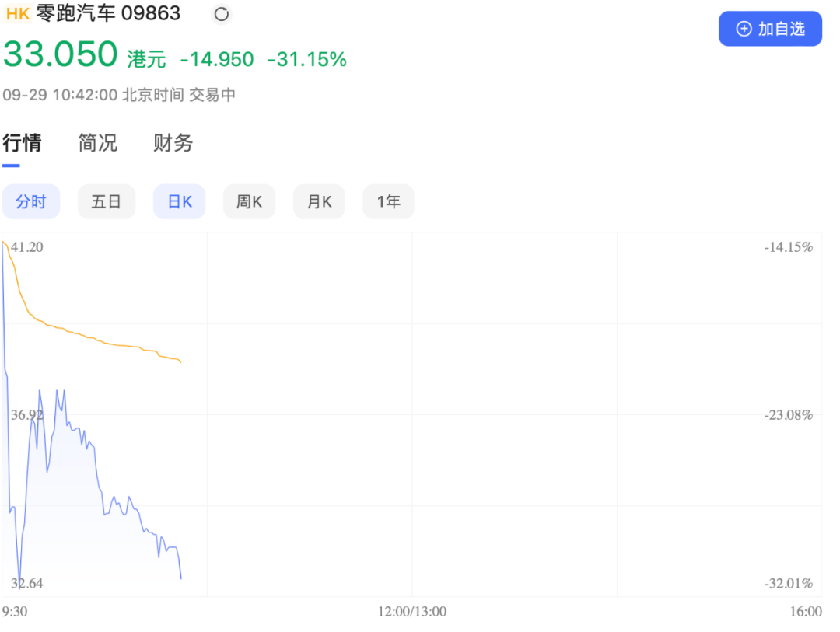Open the 简况 tab

(98, 143)
